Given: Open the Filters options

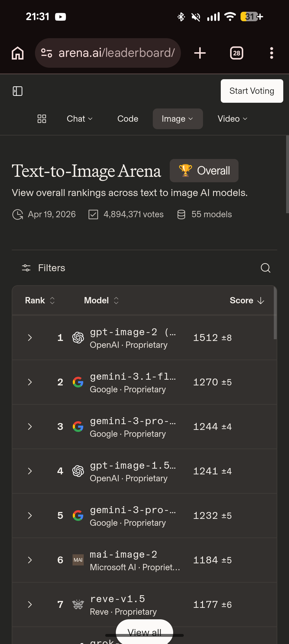Looking at the screenshot, I should (x=44, y=268).
